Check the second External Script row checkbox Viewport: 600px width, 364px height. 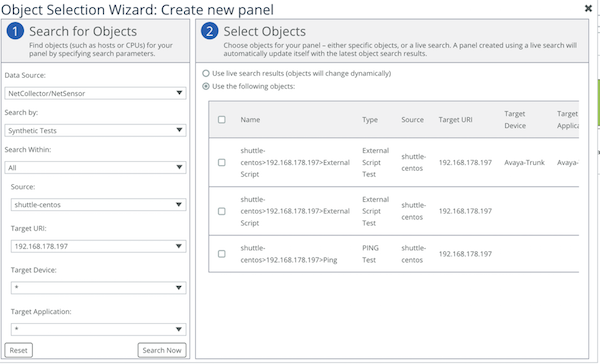(222, 211)
